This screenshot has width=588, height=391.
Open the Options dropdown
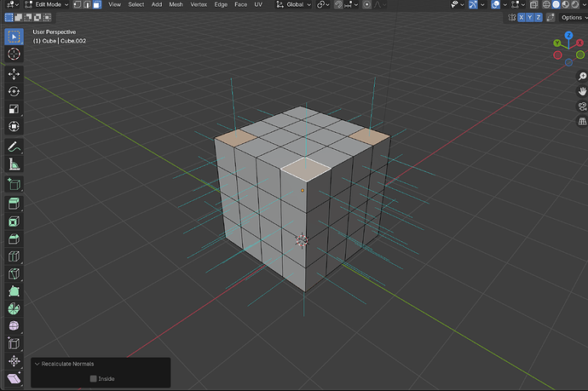pos(573,17)
